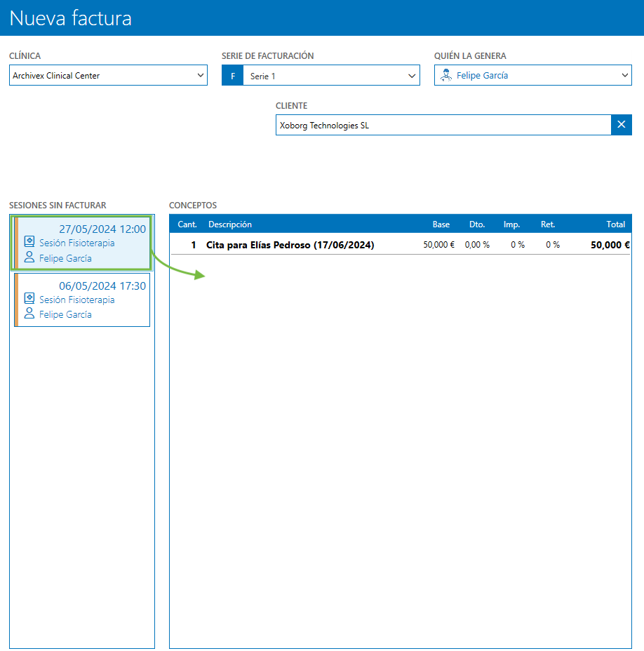Click person icon in the 06/05/2024 card
This screenshot has height=651, width=644.
[x=29, y=314]
